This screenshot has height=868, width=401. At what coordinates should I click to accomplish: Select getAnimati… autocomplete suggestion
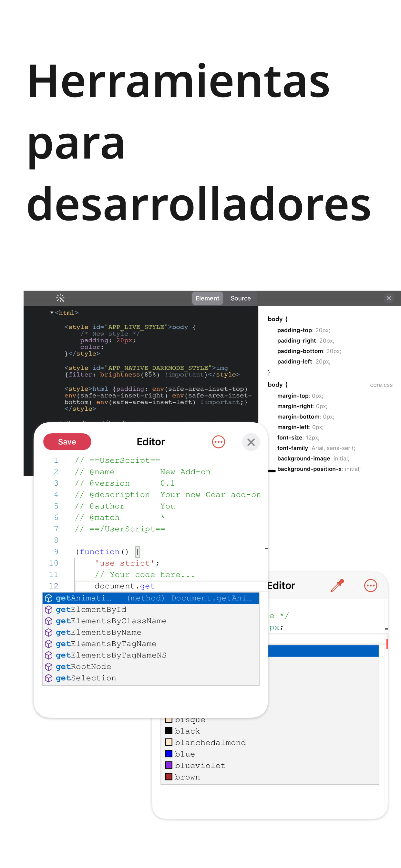coord(151,598)
